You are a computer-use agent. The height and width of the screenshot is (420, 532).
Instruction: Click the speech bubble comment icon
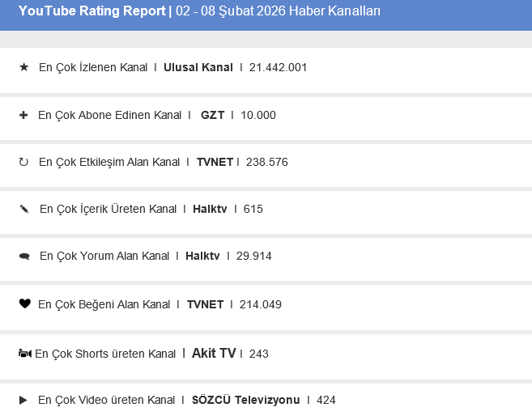[23, 257]
